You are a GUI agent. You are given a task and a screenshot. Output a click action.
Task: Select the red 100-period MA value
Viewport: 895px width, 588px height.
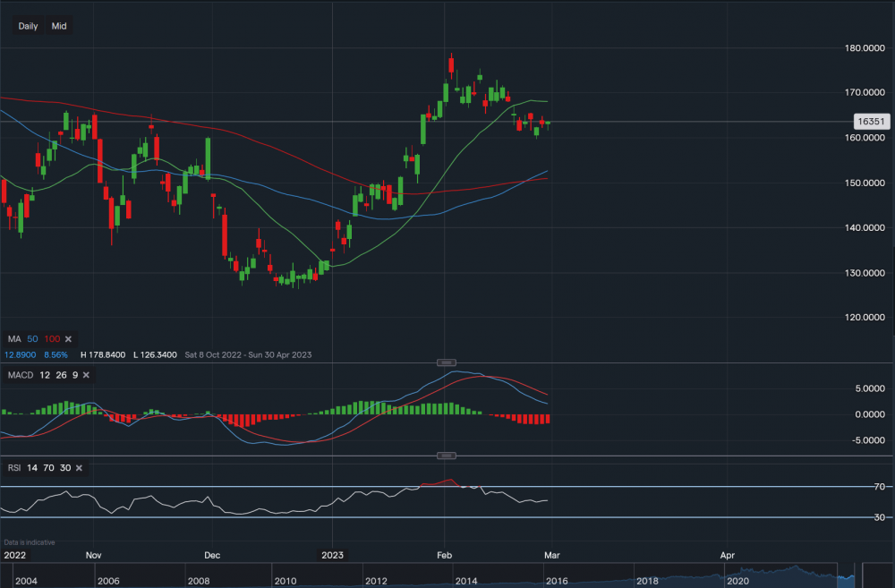(x=52, y=339)
